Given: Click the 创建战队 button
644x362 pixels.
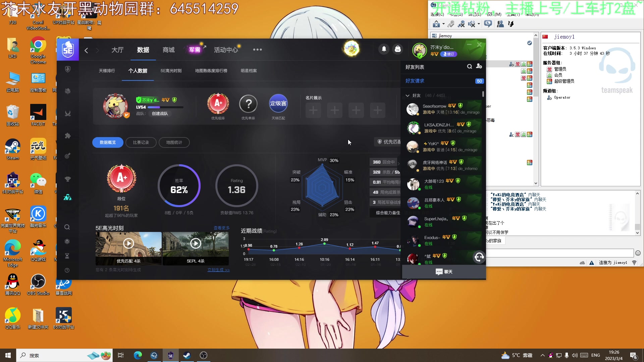Looking at the screenshot, I should (x=160, y=114).
